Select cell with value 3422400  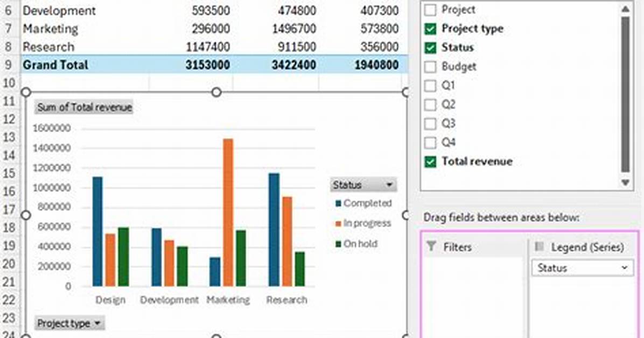point(293,65)
